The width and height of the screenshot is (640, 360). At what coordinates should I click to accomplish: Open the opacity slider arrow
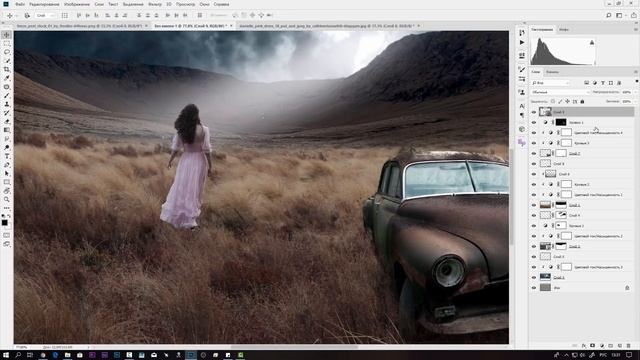point(636,92)
